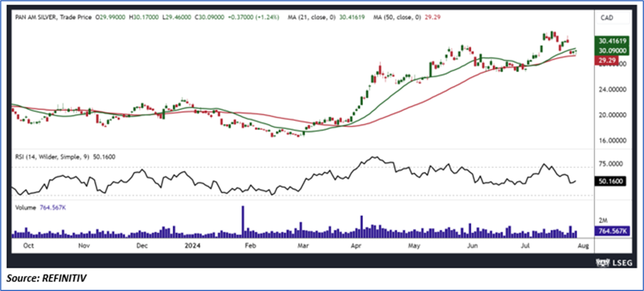Select the Volume 764.567K indicator label
Image resolution: width=644 pixels, height=291 pixels.
pos(40,209)
